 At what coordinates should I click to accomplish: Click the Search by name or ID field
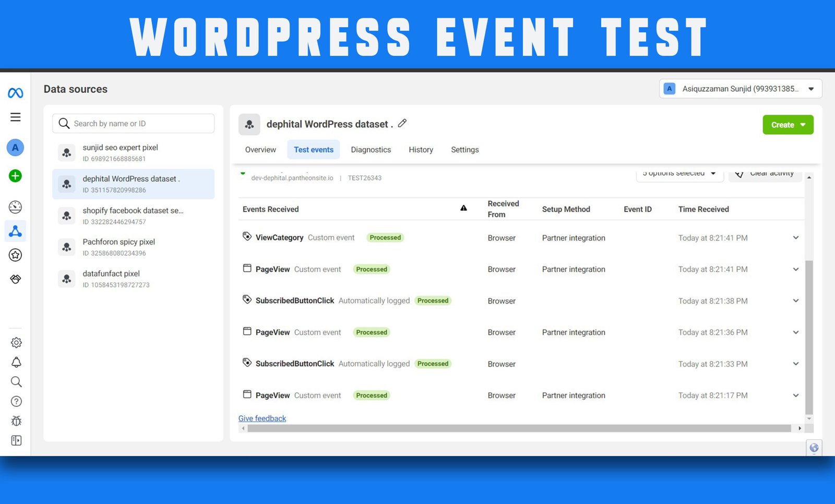pos(133,124)
